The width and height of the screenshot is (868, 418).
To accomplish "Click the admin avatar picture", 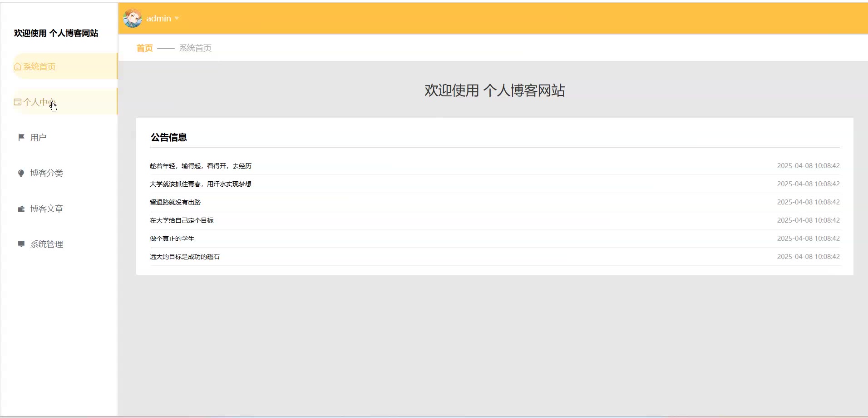I will coord(133,18).
